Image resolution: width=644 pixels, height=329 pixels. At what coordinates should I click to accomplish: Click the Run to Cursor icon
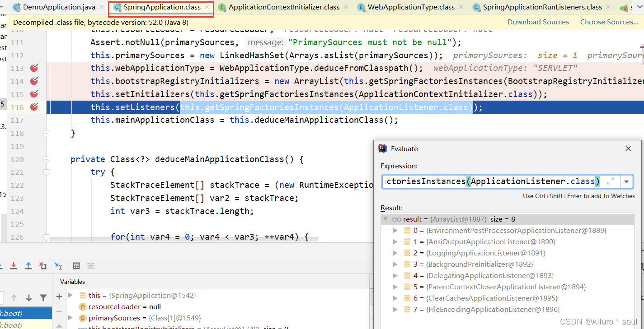pos(58,266)
